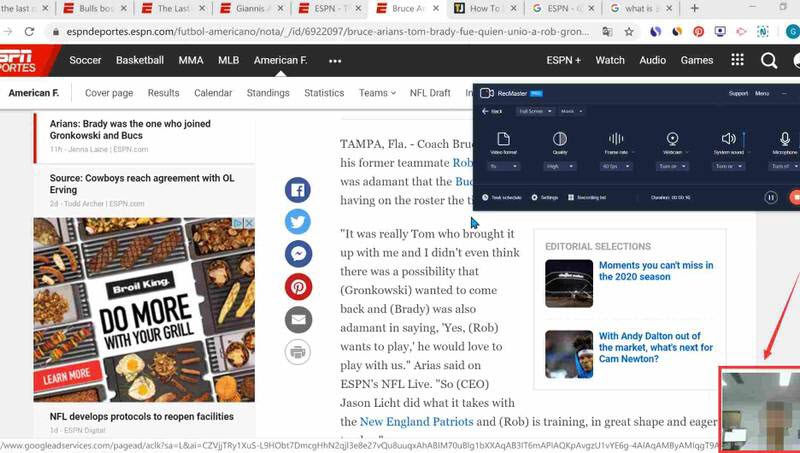Click RecMaster Webcam icon
800x453 pixels.
(x=672, y=139)
